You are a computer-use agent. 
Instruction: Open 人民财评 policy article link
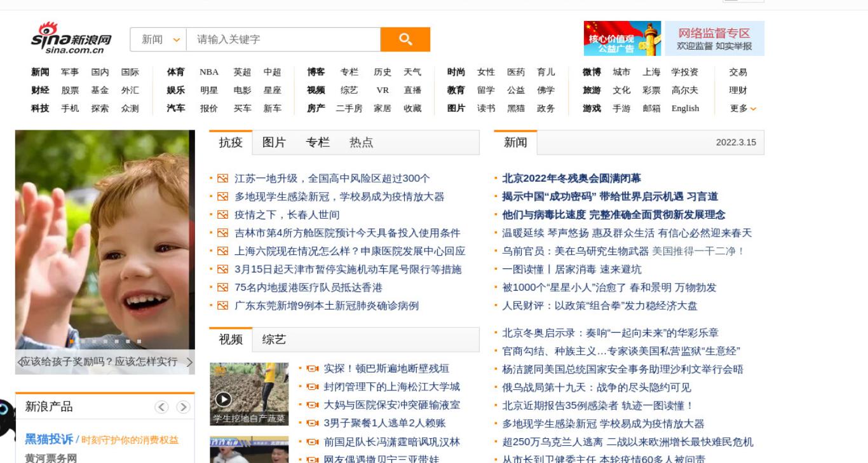point(600,306)
